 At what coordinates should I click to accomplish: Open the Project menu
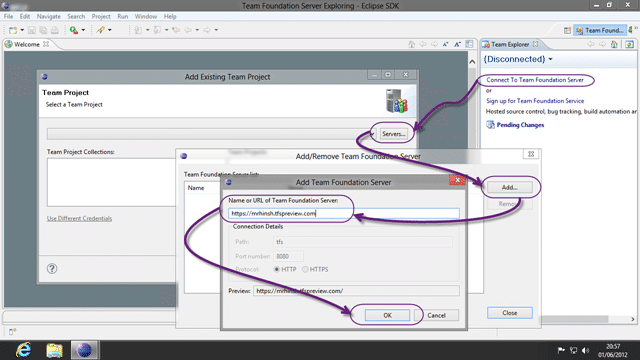[101, 17]
